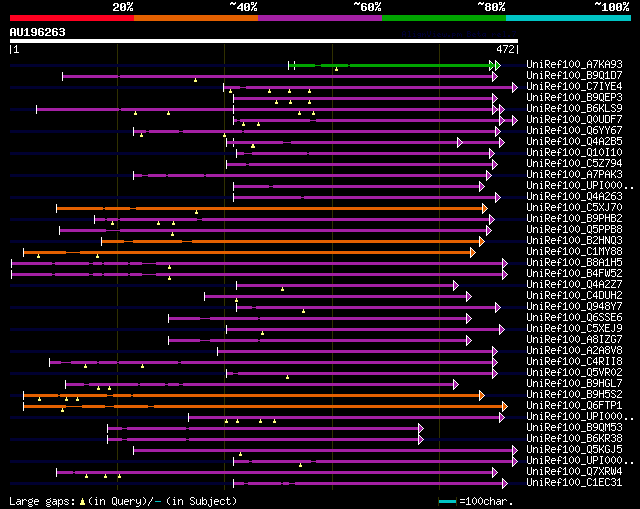This screenshot has height=509, width=640.
Task: Click the UniRef100_B2HNQ3 hit label
Action: 574,240
